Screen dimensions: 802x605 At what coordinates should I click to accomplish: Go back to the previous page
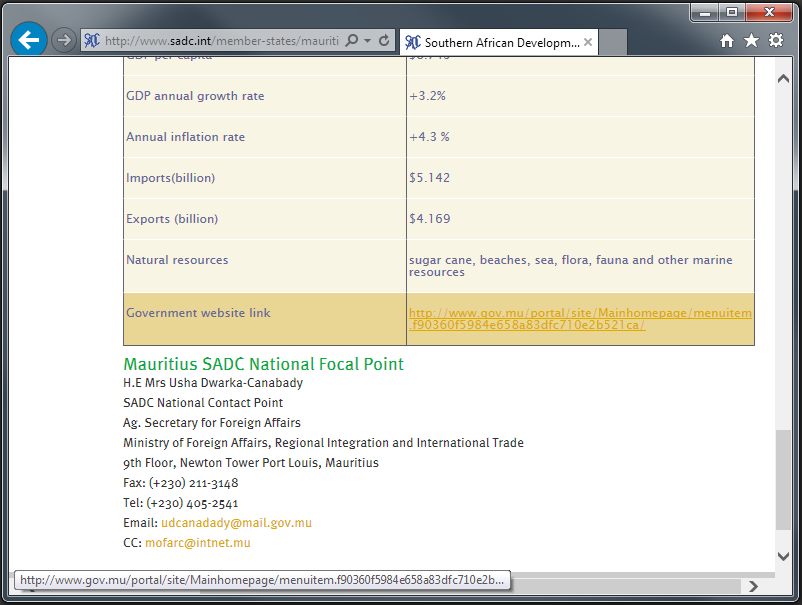[x=29, y=39]
